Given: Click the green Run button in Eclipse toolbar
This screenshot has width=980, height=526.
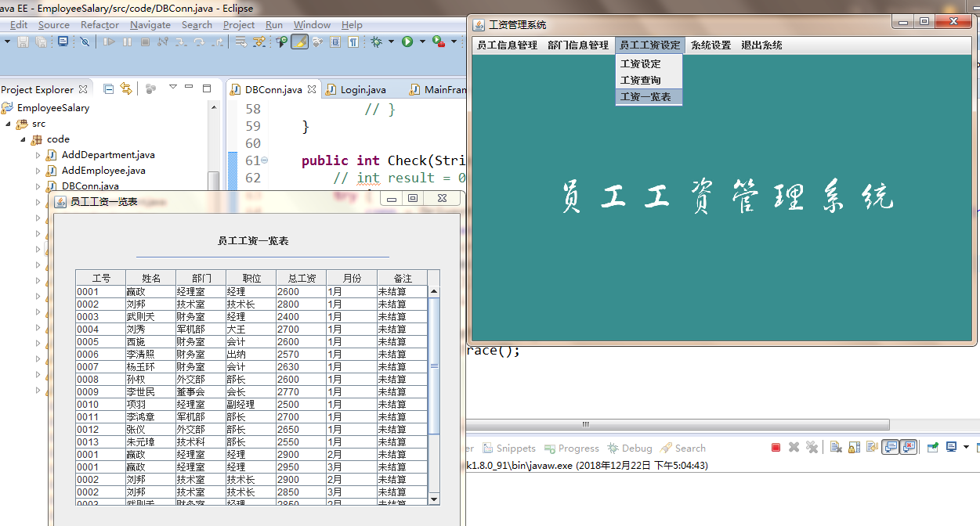Looking at the screenshot, I should tap(407, 41).
